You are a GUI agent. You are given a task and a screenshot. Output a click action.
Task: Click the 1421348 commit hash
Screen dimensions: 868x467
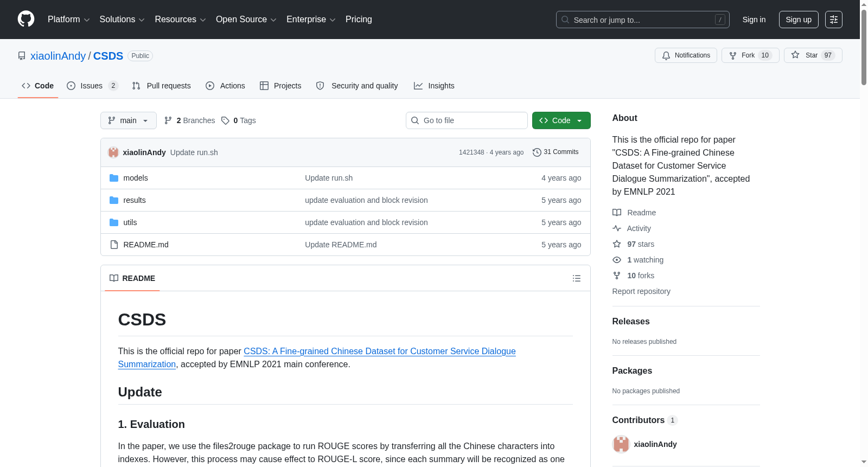(x=471, y=152)
